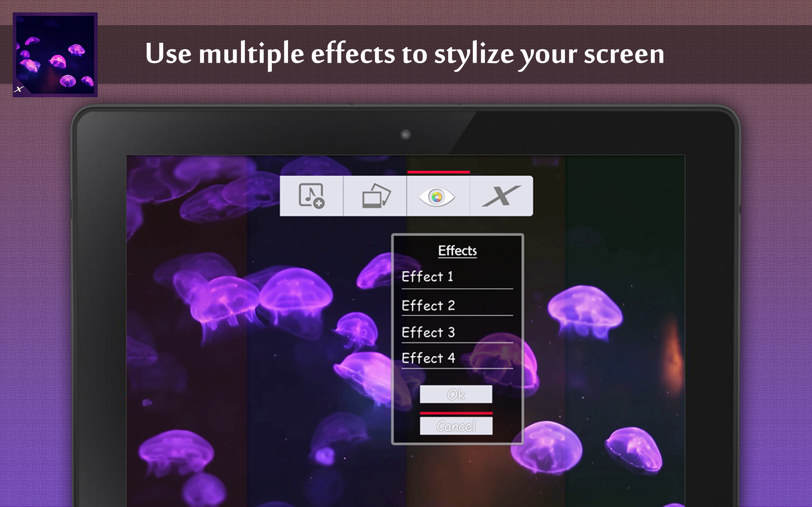Click the X logo toolbar button

click(501, 196)
